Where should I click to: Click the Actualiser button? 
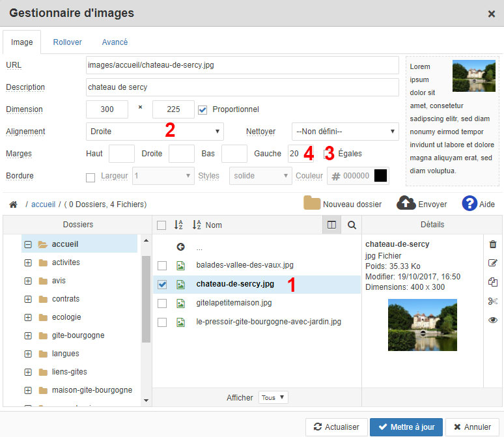pos(337,427)
